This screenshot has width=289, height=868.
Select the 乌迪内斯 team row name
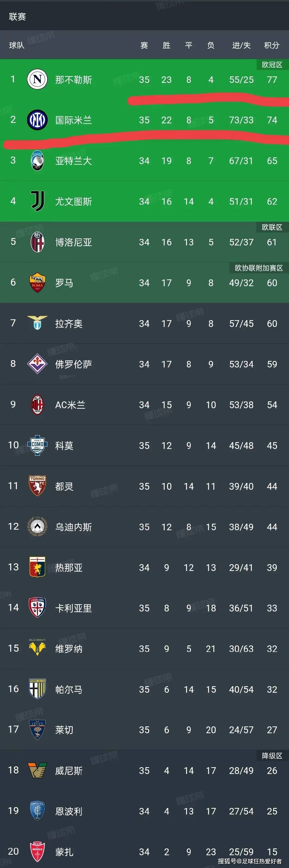pyautogui.click(x=73, y=527)
